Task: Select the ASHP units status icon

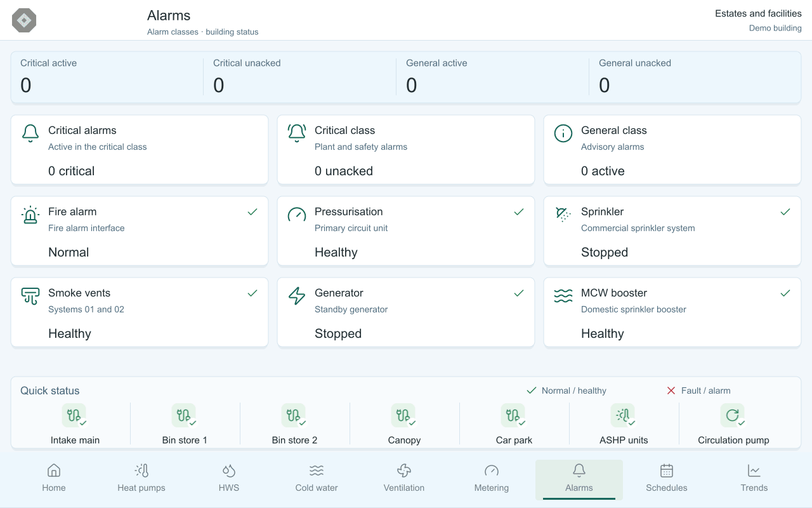Action: (x=623, y=415)
